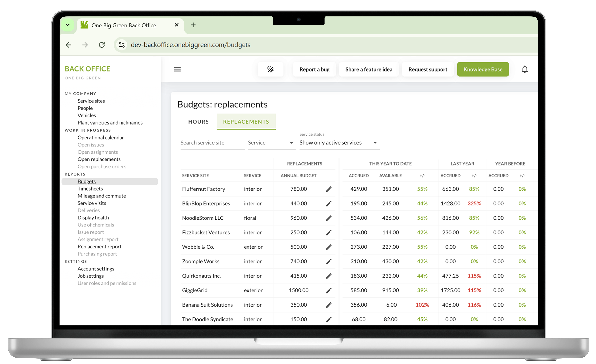Click the AVAILABLE column header
Viewport: 596px width, 364px height.
click(390, 176)
